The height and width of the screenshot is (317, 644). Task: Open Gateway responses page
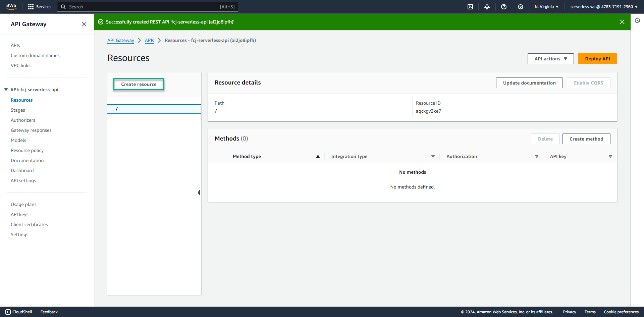coord(31,130)
